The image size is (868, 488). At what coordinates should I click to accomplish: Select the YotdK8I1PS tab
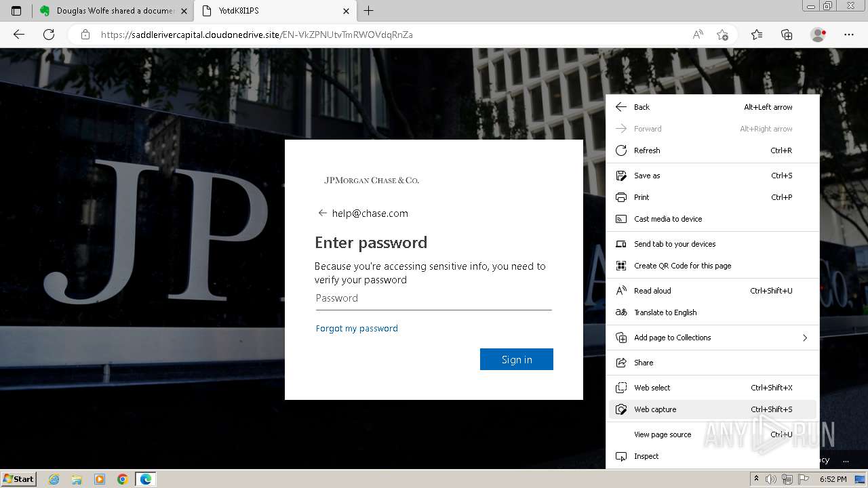coord(275,11)
